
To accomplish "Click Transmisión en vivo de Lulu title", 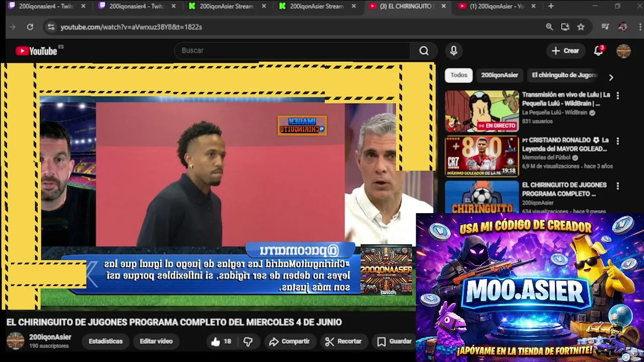I will (x=566, y=99).
